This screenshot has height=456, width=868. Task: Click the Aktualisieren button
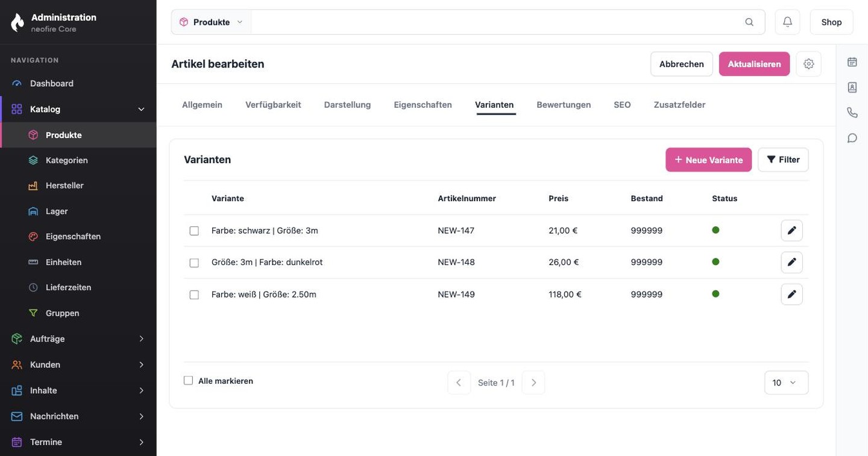[x=754, y=64]
